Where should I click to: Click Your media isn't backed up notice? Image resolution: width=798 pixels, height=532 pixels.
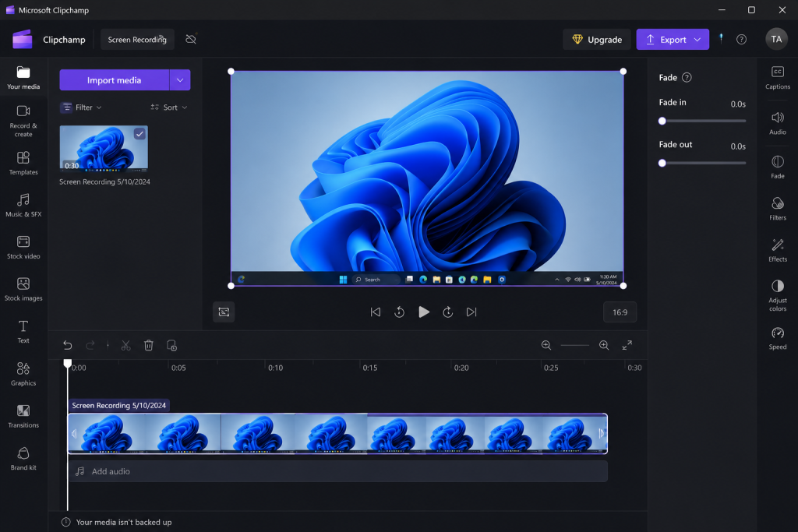(x=117, y=522)
